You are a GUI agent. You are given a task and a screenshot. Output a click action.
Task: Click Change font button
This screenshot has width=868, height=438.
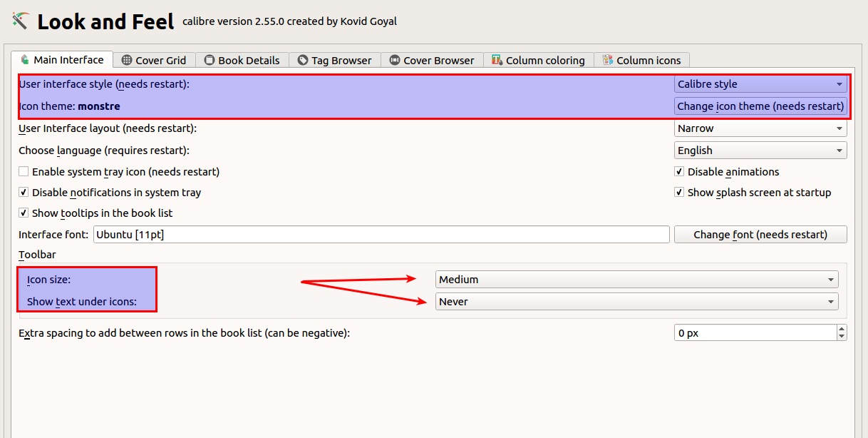(x=760, y=235)
